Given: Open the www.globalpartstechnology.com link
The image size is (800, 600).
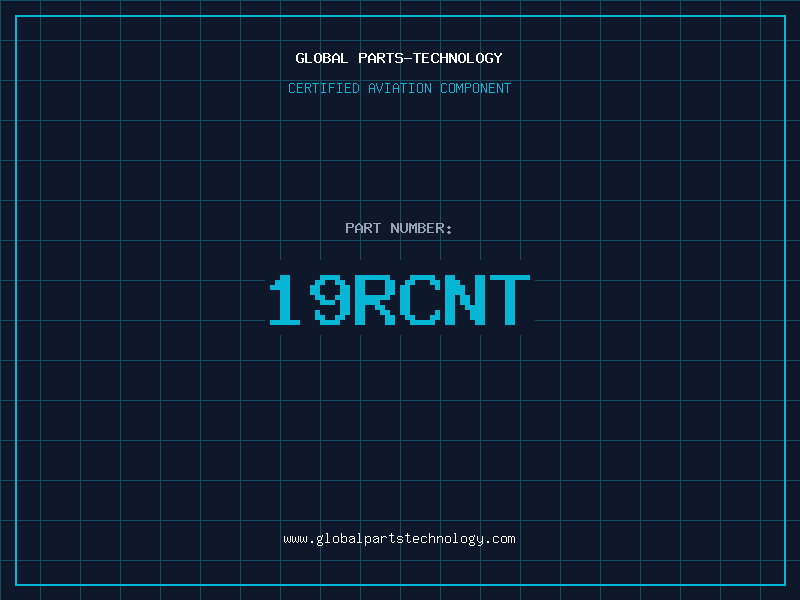Looking at the screenshot, I should [399, 539].
